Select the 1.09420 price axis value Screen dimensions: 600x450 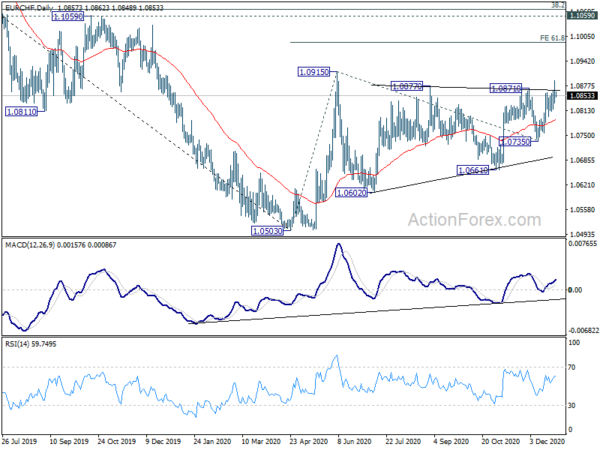coord(582,61)
